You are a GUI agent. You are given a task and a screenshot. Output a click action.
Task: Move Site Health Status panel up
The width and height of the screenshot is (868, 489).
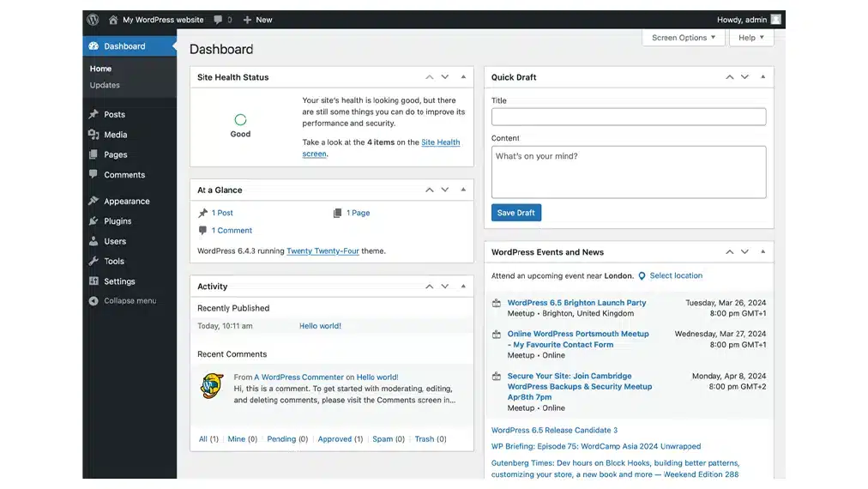(430, 77)
